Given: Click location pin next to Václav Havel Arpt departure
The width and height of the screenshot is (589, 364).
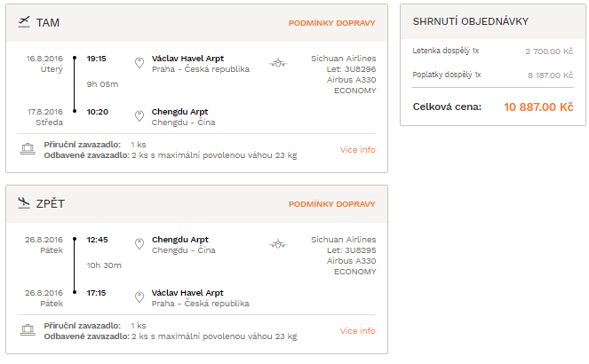Looking at the screenshot, I should 139,63.
